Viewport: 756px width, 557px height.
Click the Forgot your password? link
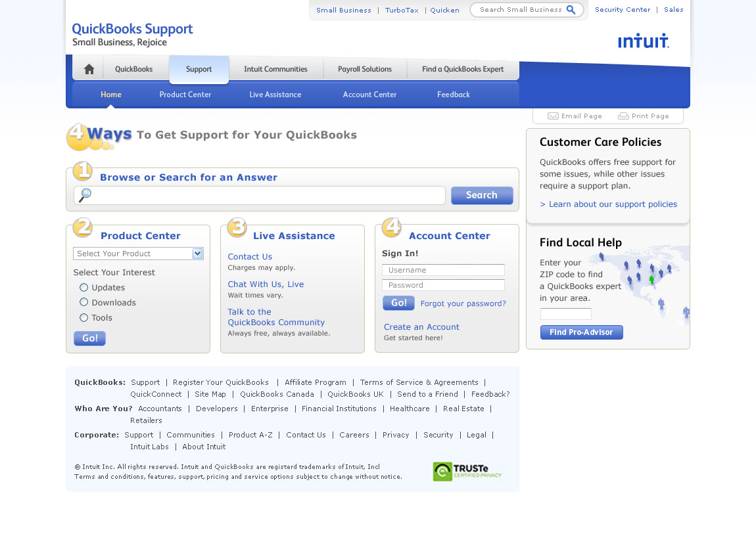coord(463,303)
